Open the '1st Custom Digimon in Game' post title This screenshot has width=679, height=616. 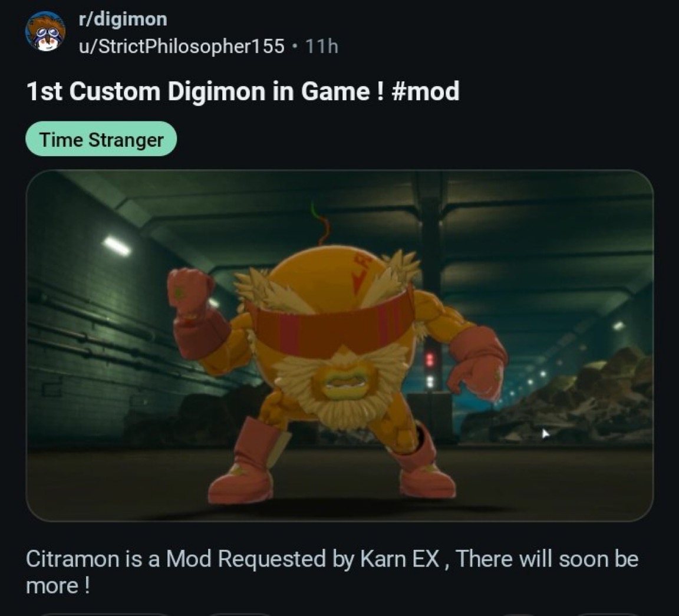coord(242,91)
